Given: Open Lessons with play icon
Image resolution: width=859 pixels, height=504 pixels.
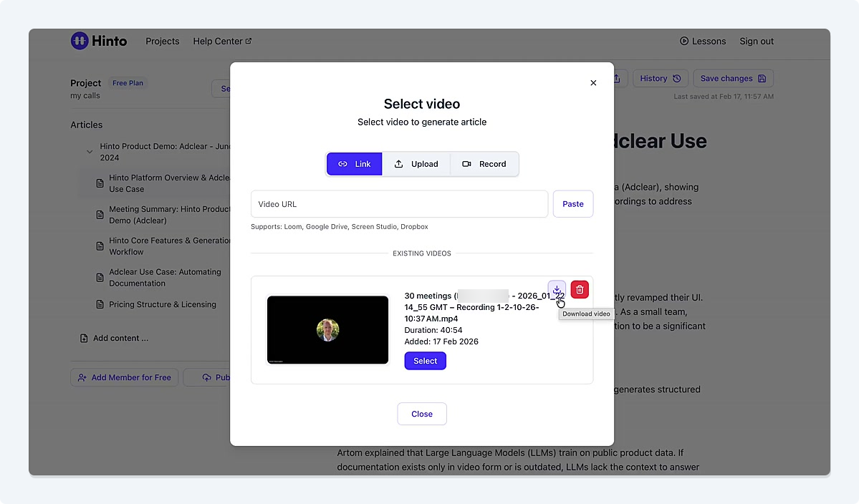Looking at the screenshot, I should 703,41.
